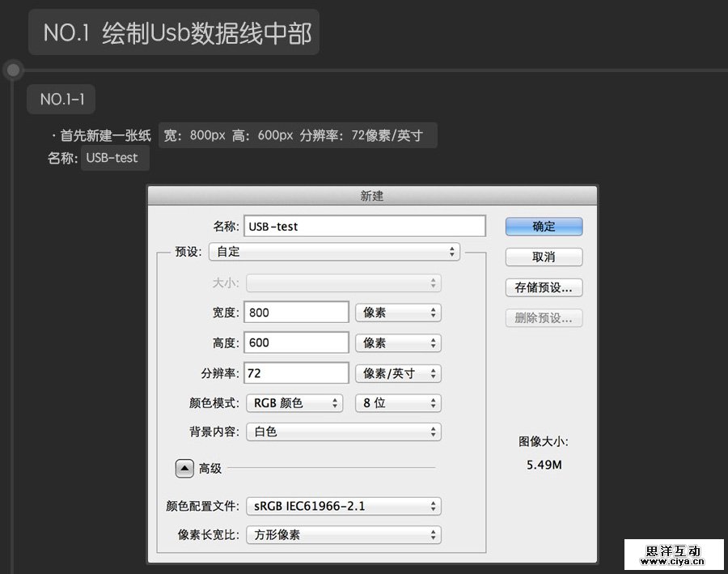Screen dimensions: 728x574
Task: Click the name field containing USB-test
Action: point(364,226)
